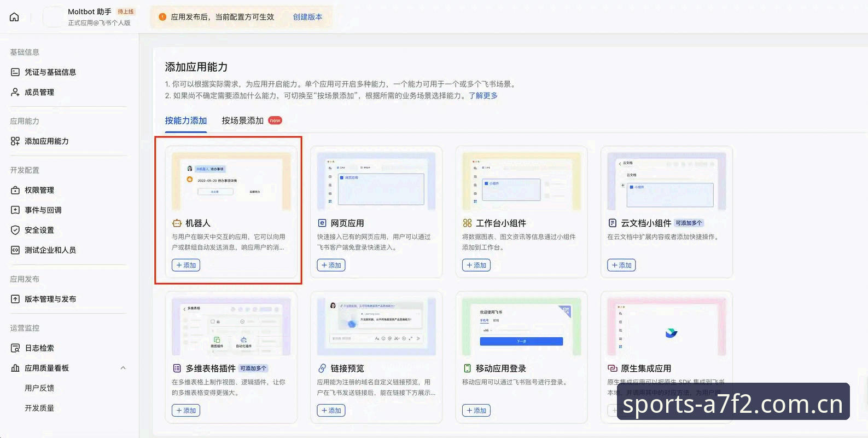
Task: Add the 云文档小组件 capability
Action: (621, 266)
